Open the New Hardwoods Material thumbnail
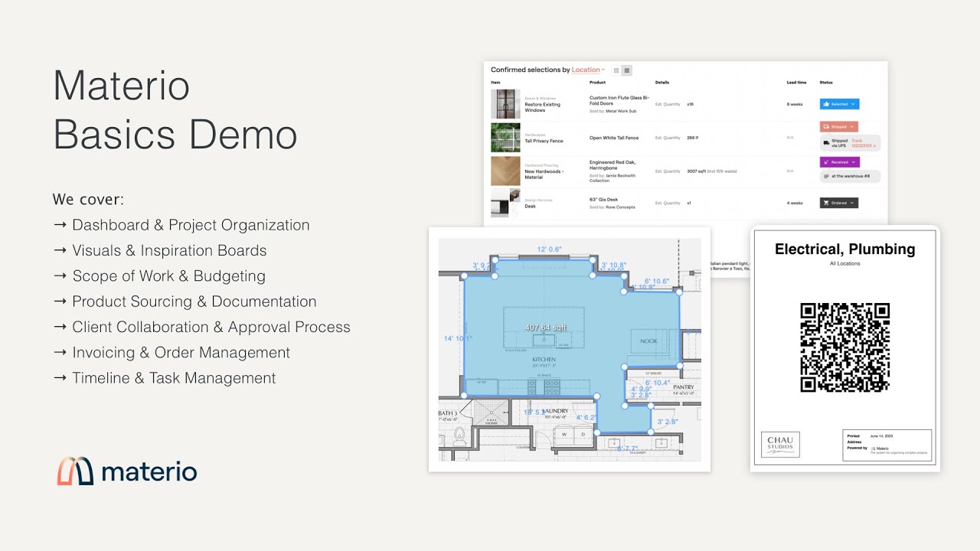The height and width of the screenshot is (551, 980). tap(505, 171)
